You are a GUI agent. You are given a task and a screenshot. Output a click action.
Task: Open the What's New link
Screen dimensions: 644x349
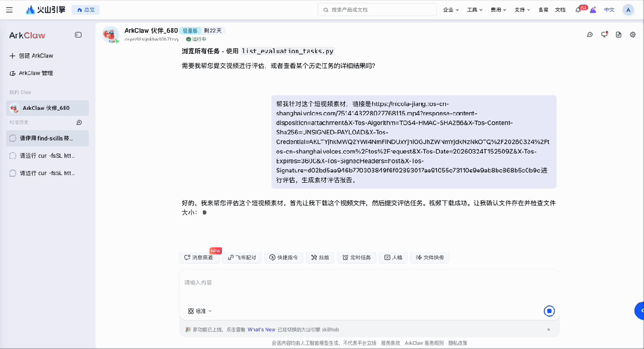pyautogui.click(x=261, y=330)
